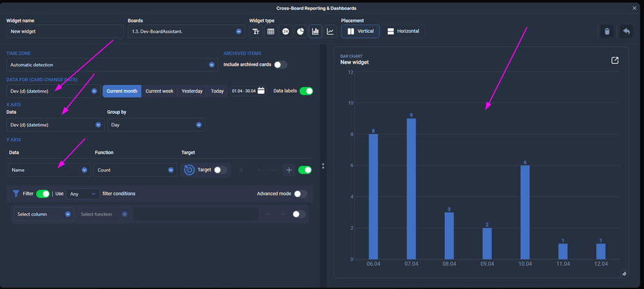Select the Bar chart widget type icon
The height and width of the screenshot is (289, 644).
[315, 32]
